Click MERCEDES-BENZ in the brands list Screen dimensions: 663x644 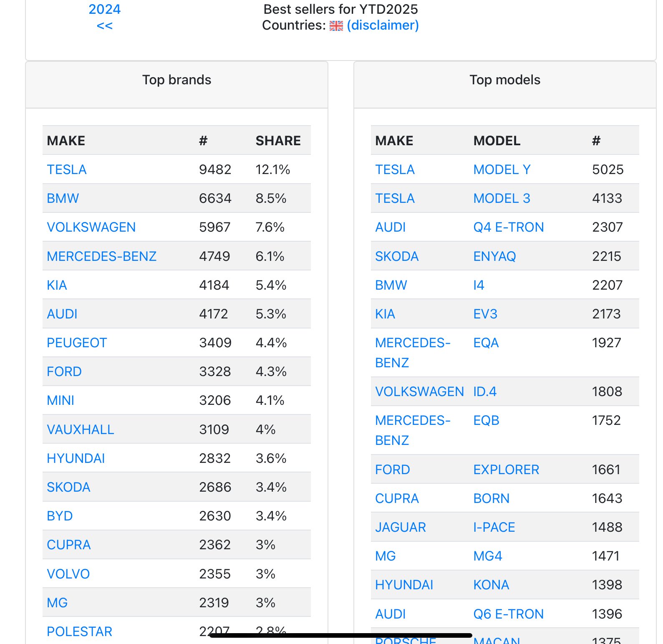(x=101, y=256)
